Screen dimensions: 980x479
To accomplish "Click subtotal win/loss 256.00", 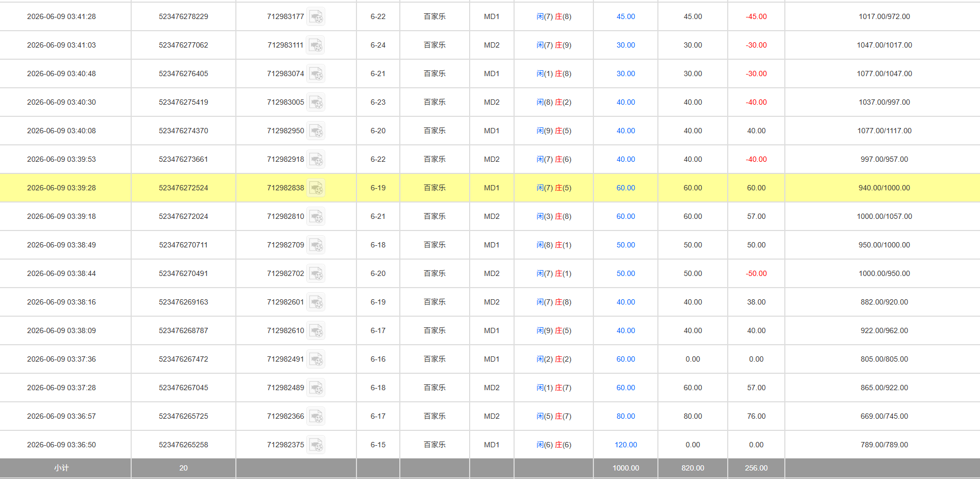I will [756, 468].
